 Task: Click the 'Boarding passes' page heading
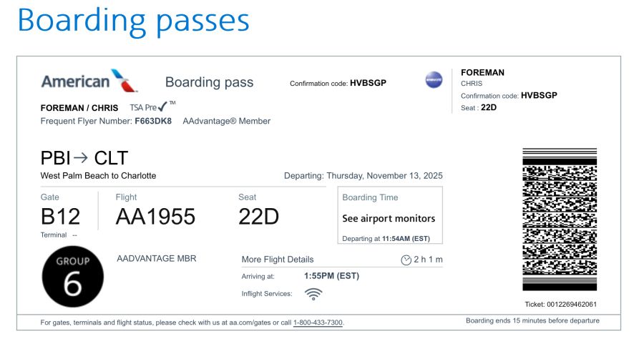pyautogui.click(x=133, y=21)
